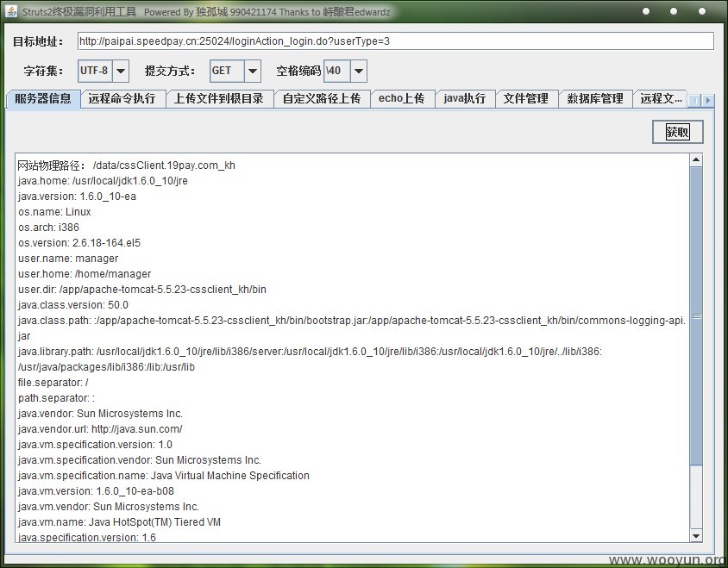Click the middle window control dot in title bar
728x568 pixels.
673,11
